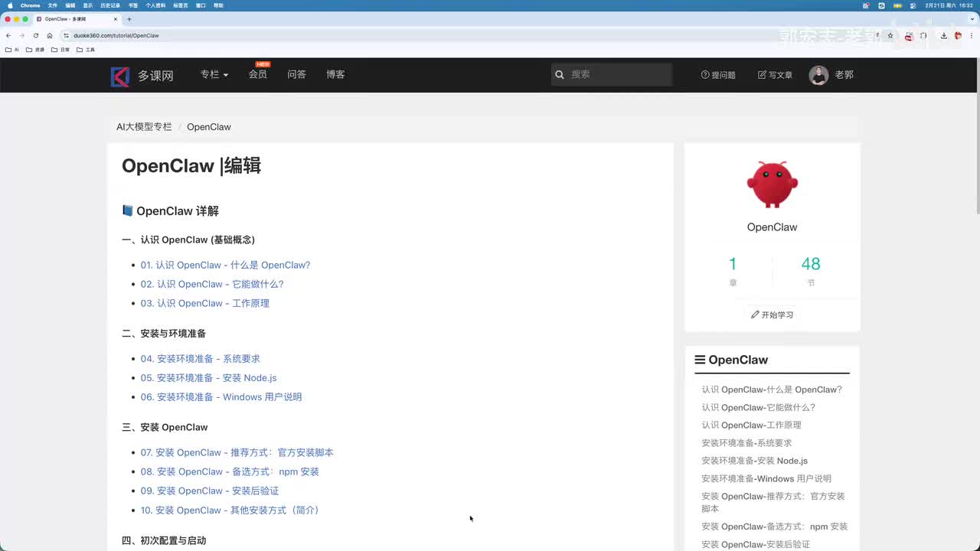Go to AI大模型专栏 breadcrumb

(x=144, y=127)
